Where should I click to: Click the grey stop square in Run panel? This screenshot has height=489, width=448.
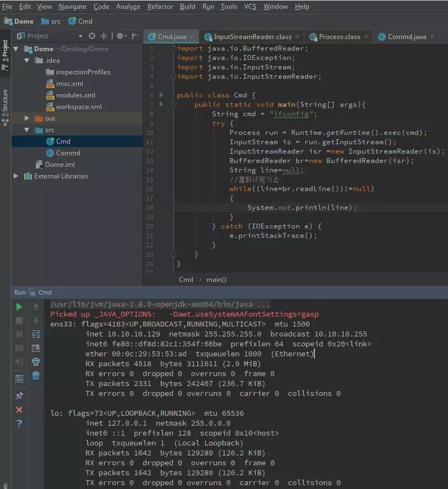point(19,320)
